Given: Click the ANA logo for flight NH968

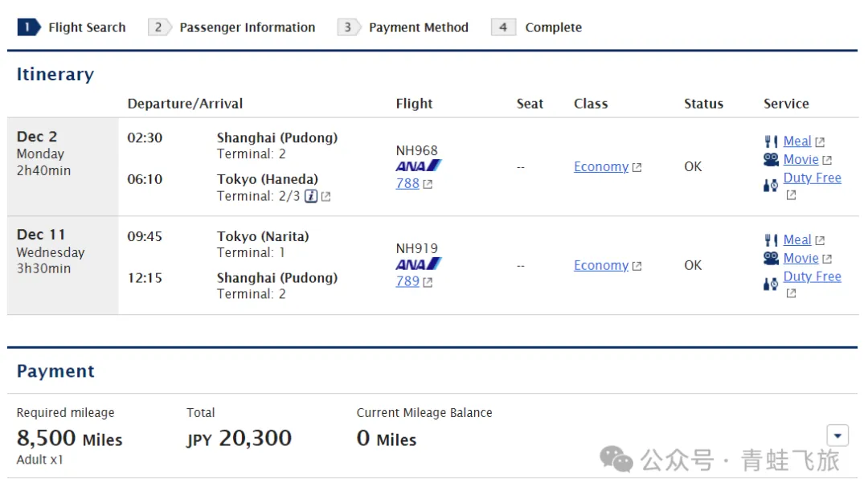Looking at the screenshot, I should (x=418, y=166).
